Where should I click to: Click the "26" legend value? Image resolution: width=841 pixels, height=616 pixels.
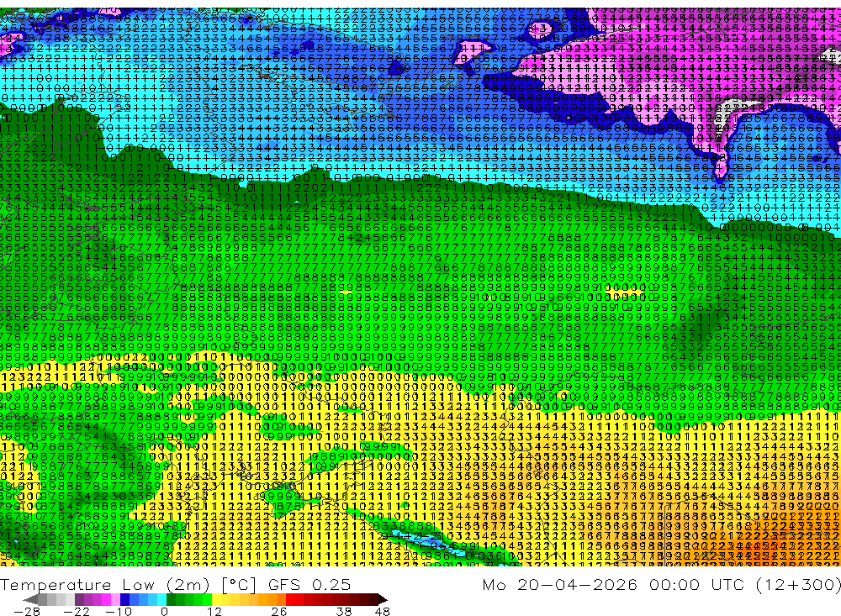279,612
